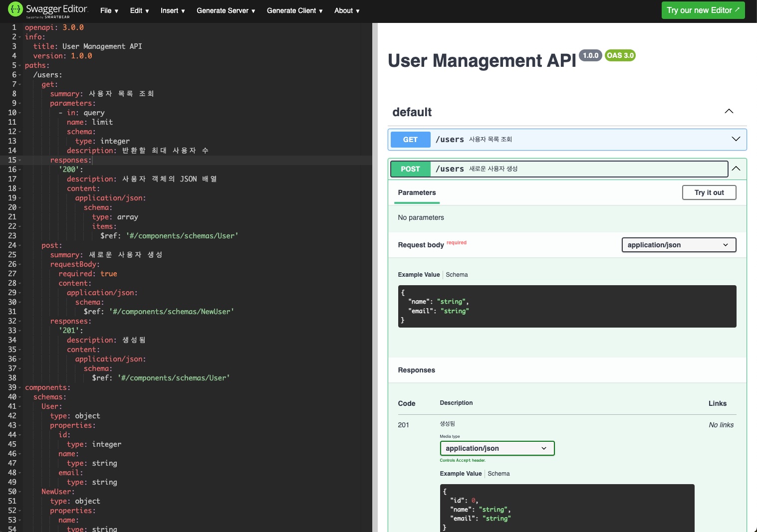The width and height of the screenshot is (757, 532).
Task: Click the 'version: 1.0.0' editor line
Action: coord(63,56)
